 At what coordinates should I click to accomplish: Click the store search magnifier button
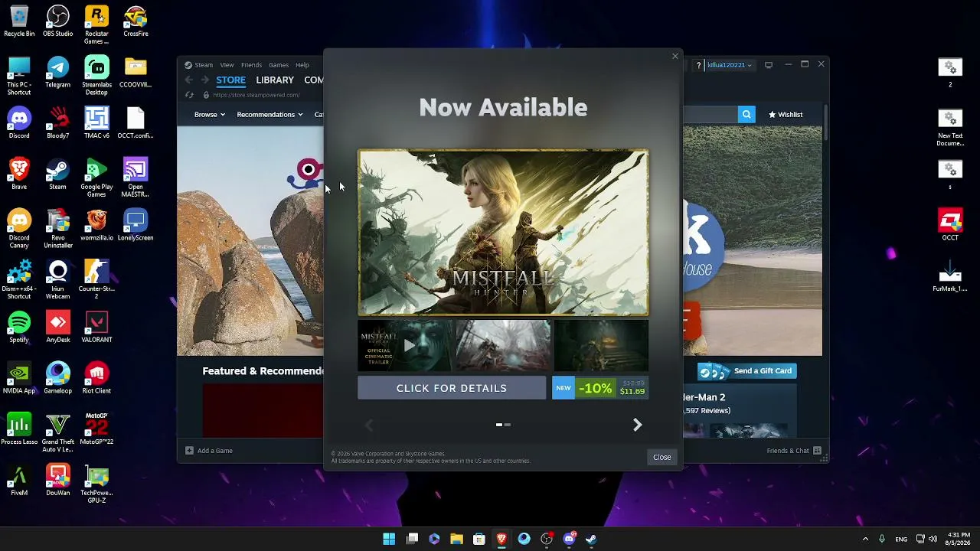coord(746,115)
